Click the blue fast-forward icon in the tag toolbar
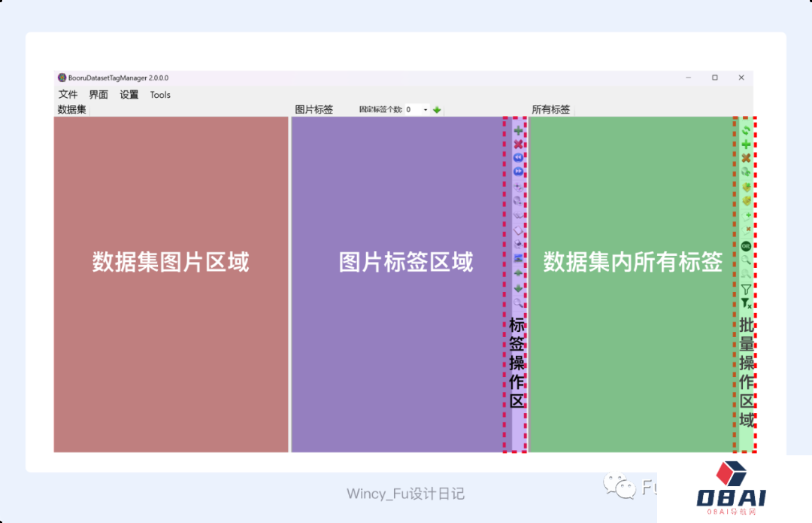Viewport: 812px width, 523px height. point(518,172)
